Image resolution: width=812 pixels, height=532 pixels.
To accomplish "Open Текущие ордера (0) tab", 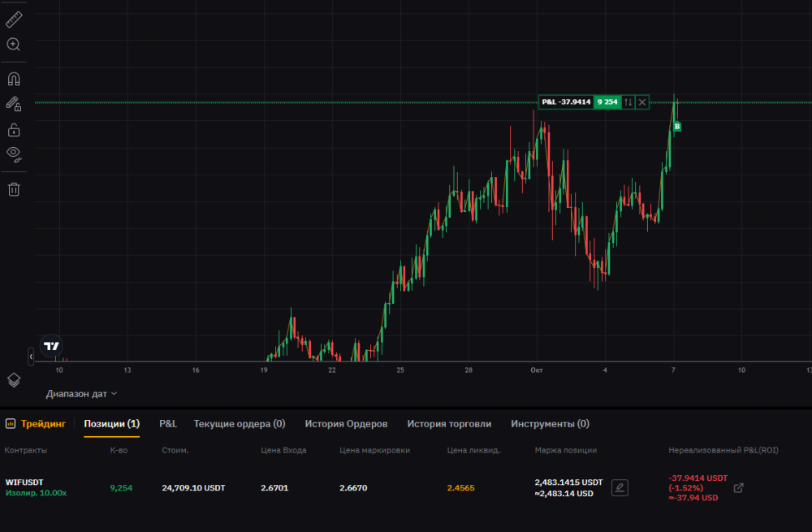I will [x=239, y=424].
